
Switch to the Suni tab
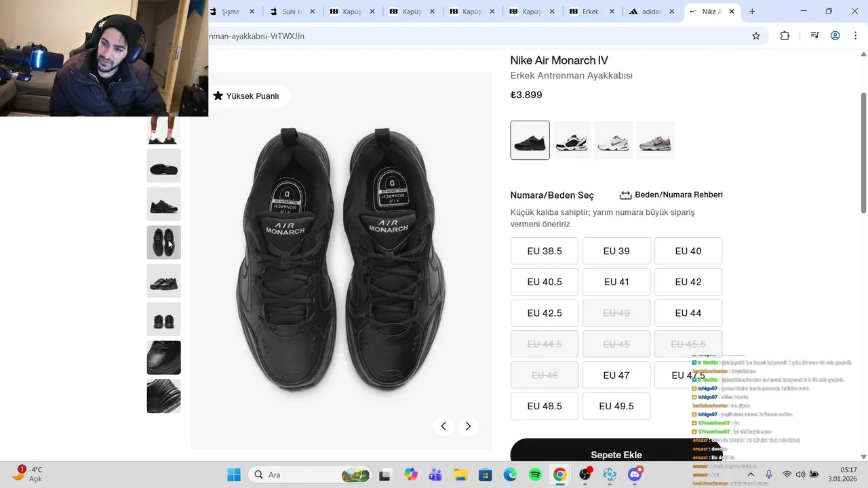pyautogui.click(x=293, y=12)
